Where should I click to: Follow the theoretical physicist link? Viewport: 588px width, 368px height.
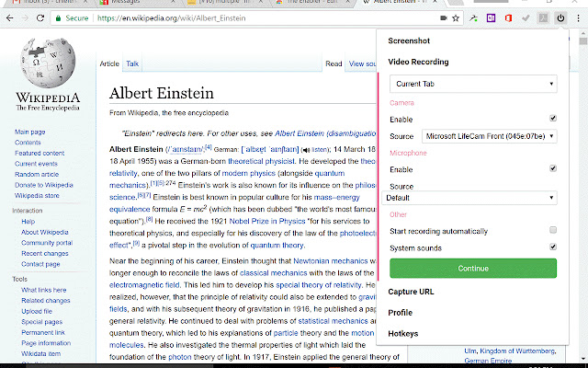pyautogui.click(x=261, y=161)
